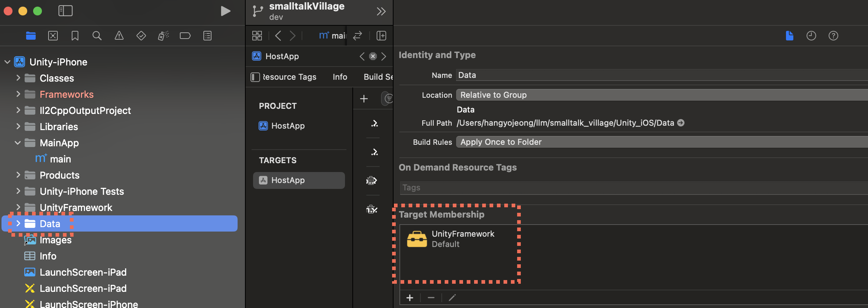Switch to Build Settings tab
This screenshot has height=308, width=868.
click(x=378, y=77)
